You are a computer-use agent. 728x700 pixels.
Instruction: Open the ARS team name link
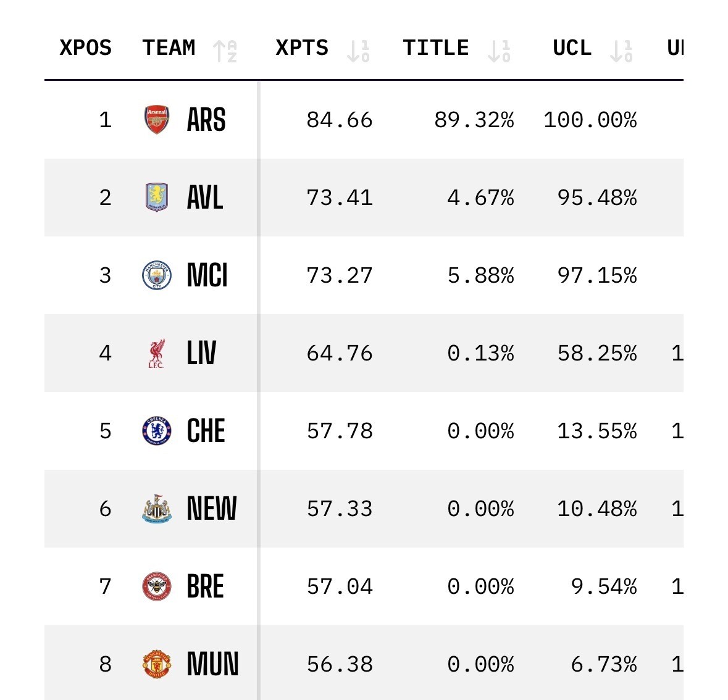pyautogui.click(x=206, y=120)
